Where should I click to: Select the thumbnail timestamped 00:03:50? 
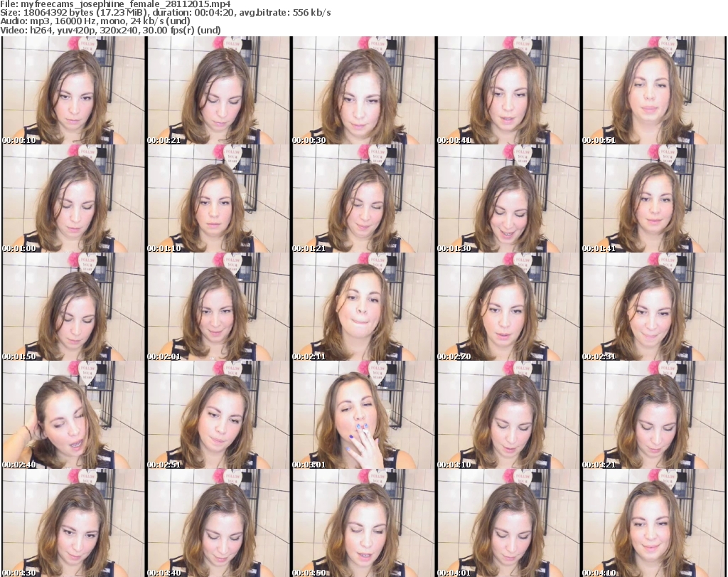tap(363, 523)
